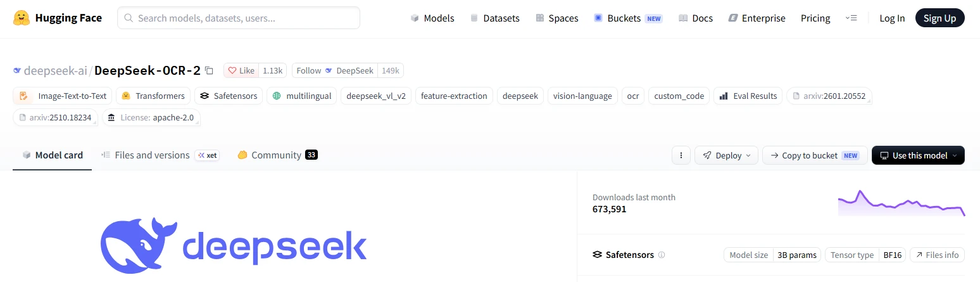The height and width of the screenshot is (282, 980).
Task: Switch to the Community tab
Action: coord(277,155)
